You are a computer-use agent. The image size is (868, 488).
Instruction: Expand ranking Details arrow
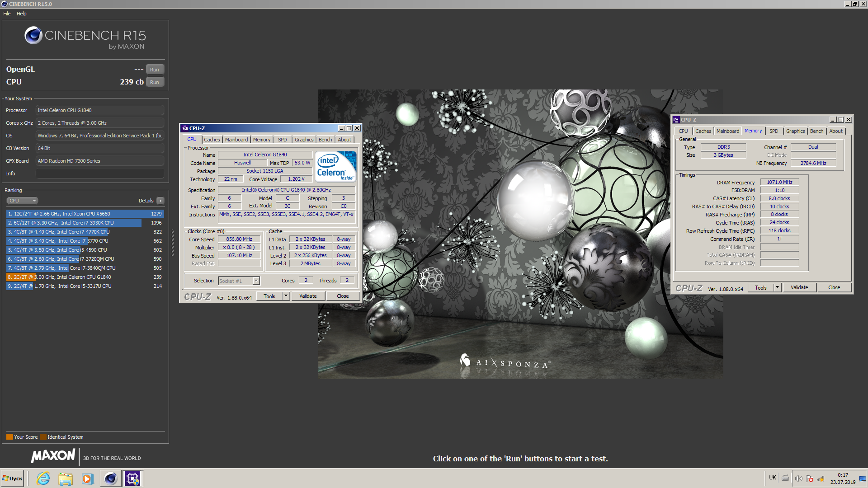(160, 201)
